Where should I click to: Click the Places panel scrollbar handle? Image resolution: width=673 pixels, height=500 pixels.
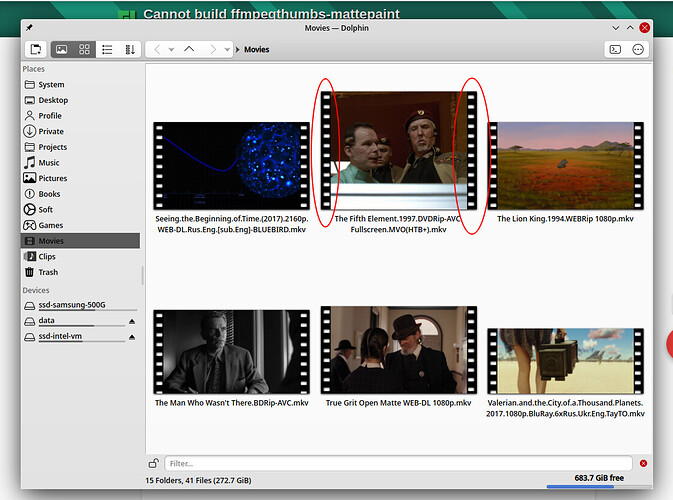[142, 276]
